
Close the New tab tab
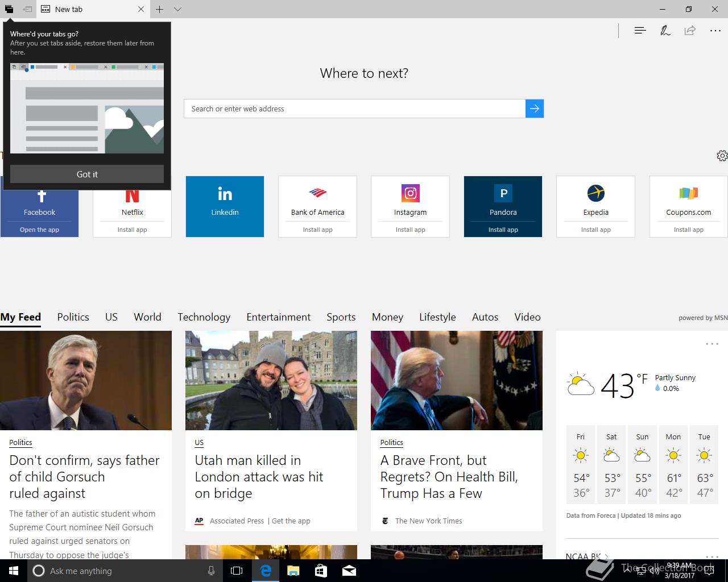(141, 9)
